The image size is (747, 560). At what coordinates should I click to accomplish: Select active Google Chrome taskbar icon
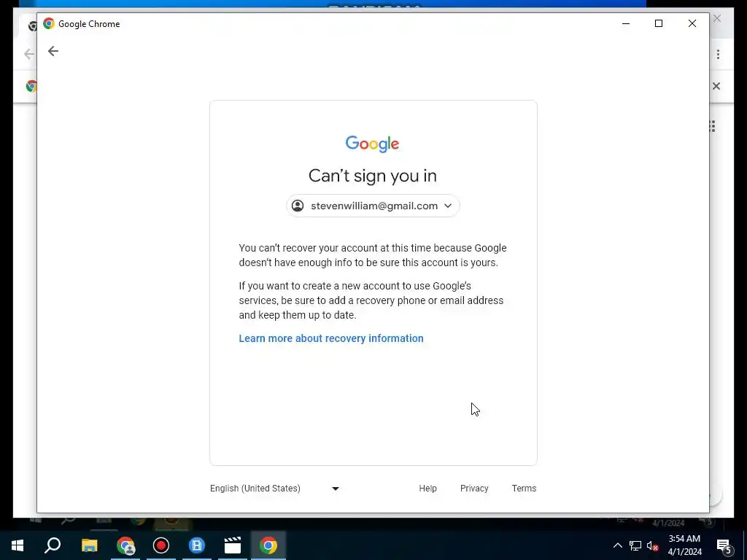[268, 545]
